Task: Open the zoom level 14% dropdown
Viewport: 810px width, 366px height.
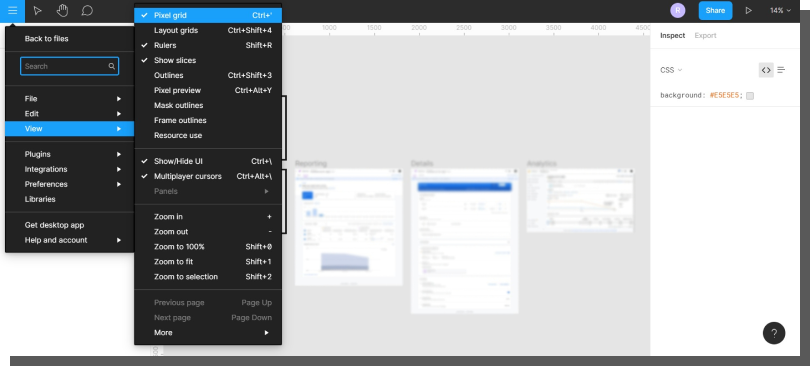Action: point(780,10)
